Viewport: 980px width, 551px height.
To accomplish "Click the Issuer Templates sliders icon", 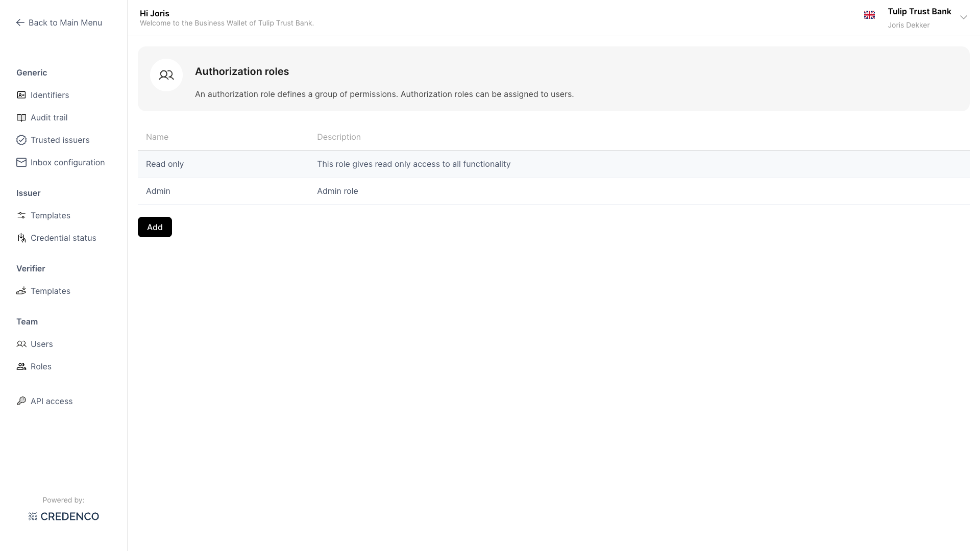I will pos(21,216).
